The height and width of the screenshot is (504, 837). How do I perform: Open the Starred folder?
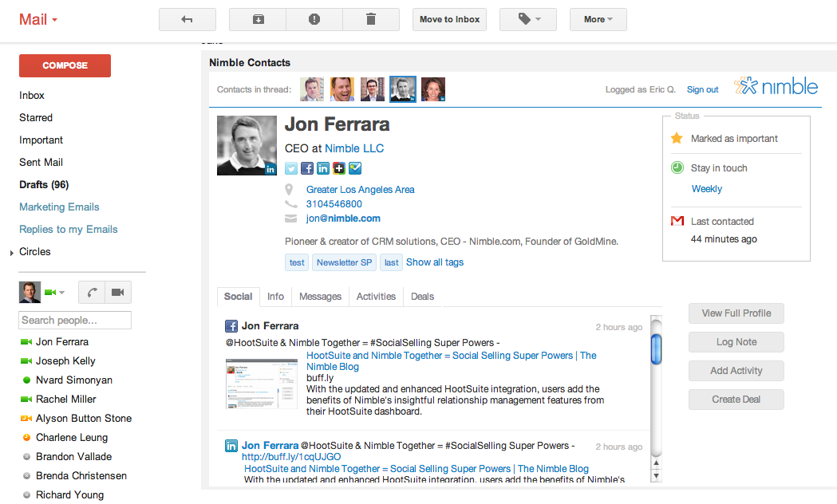(36, 118)
